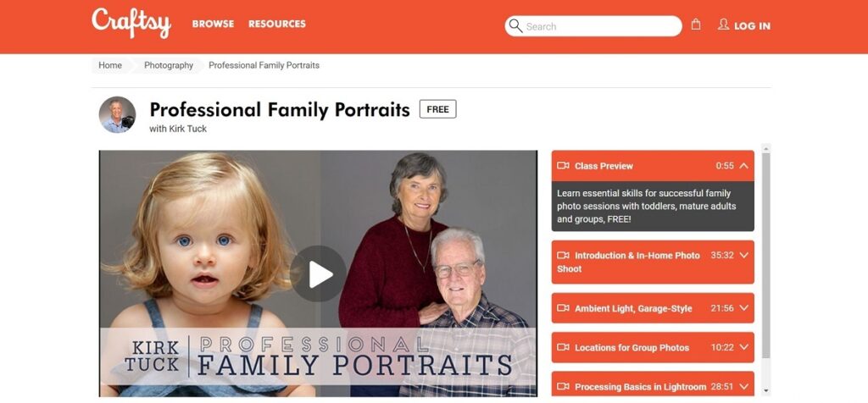
Task: Click the camera icon beside Ambient Light, Garage-Style
Action: click(x=563, y=308)
